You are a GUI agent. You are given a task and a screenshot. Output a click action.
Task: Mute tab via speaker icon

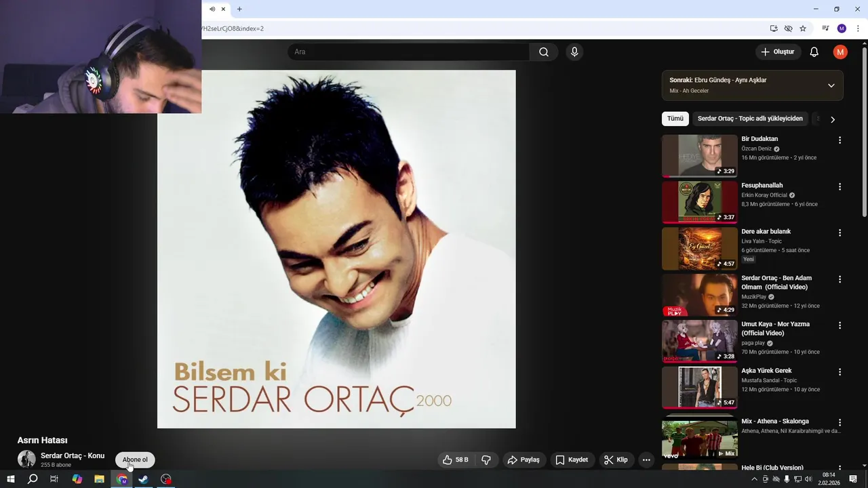click(x=212, y=9)
